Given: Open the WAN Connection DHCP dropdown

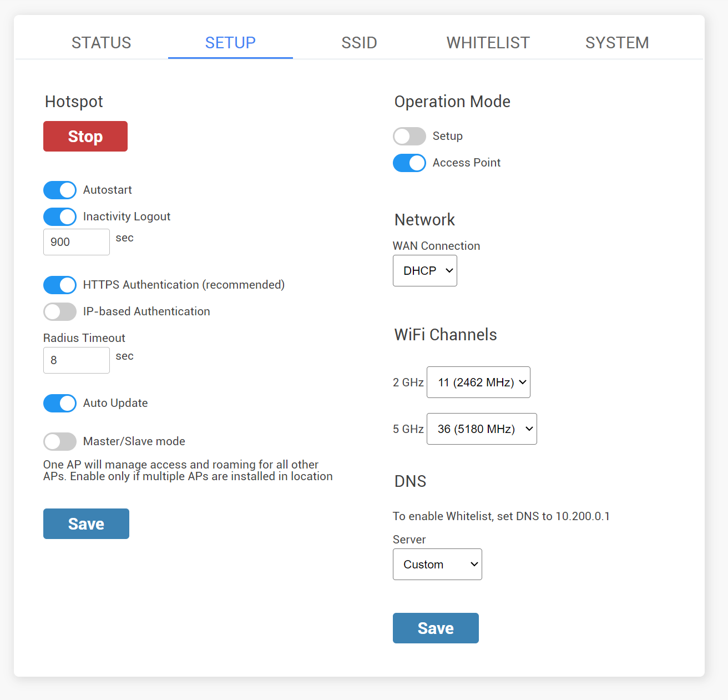Looking at the screenshot, I should pyautogui.click(x=424, y=271).
